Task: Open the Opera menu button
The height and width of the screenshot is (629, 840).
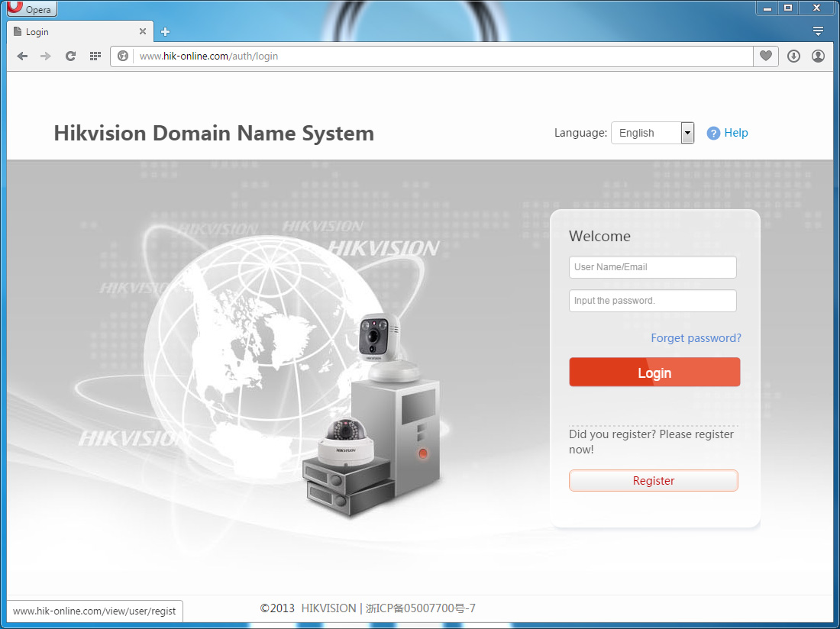Action: point(31,8)
